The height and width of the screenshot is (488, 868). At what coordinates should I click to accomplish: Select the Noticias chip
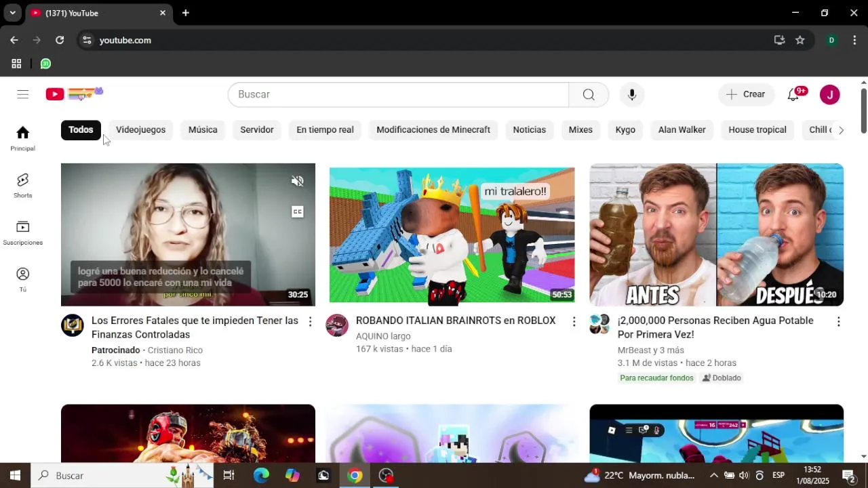(530, 130)
